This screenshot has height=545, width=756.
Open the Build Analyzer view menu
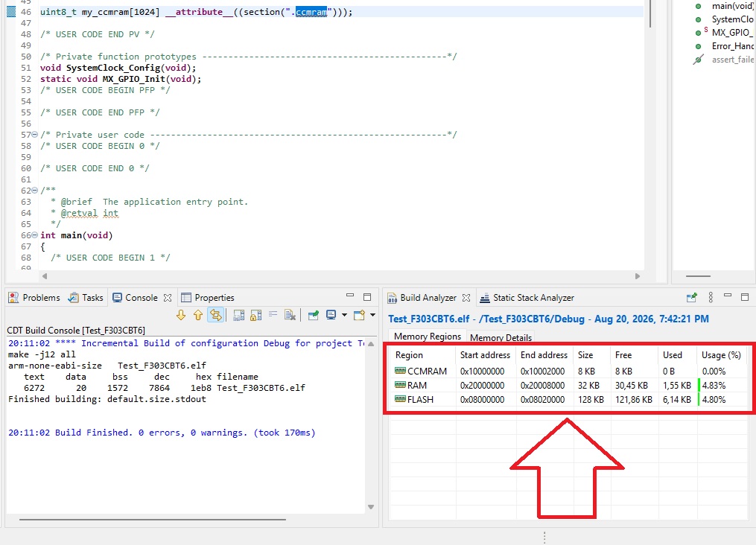[711, 297]
